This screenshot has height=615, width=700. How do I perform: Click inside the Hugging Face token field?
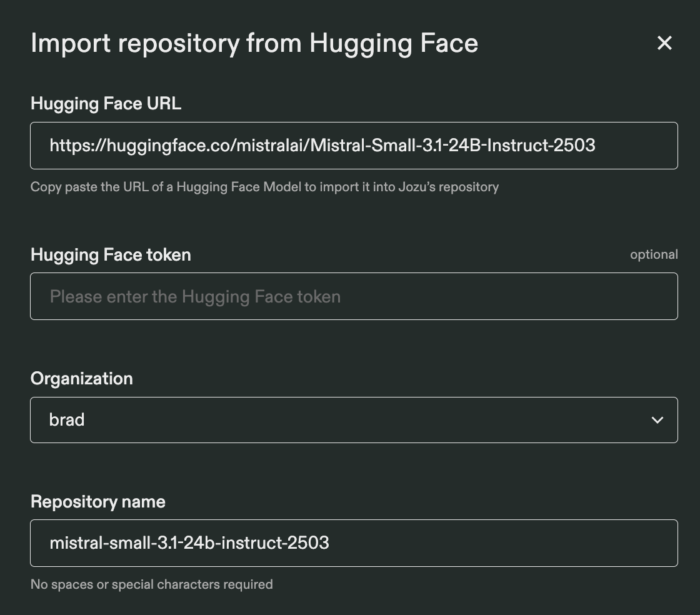click(354, 296)
